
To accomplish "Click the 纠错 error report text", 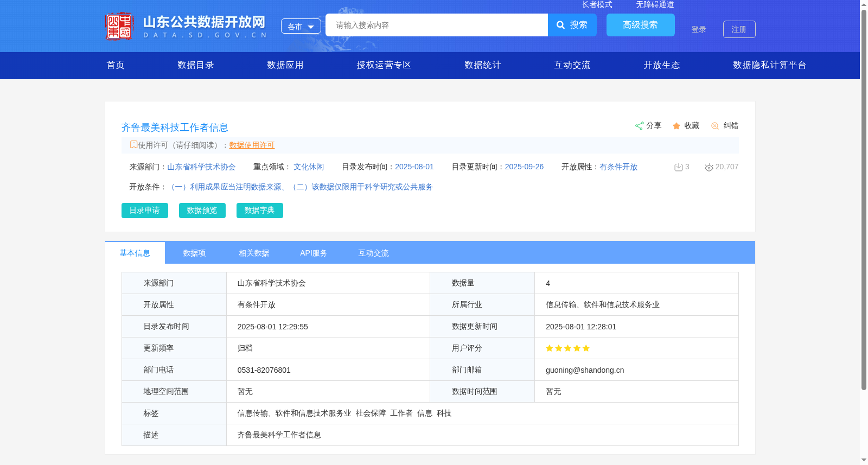I will (731, 126).
